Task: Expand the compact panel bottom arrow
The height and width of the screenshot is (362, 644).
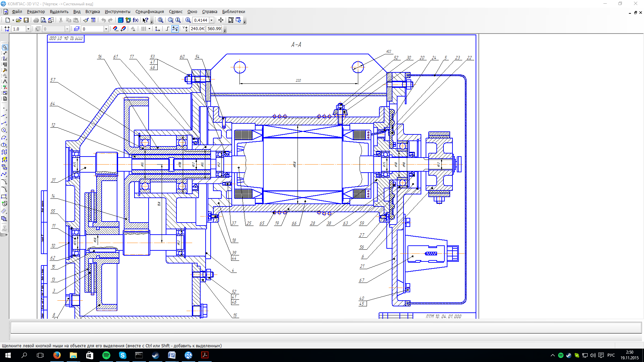Action: pos(6,235)
